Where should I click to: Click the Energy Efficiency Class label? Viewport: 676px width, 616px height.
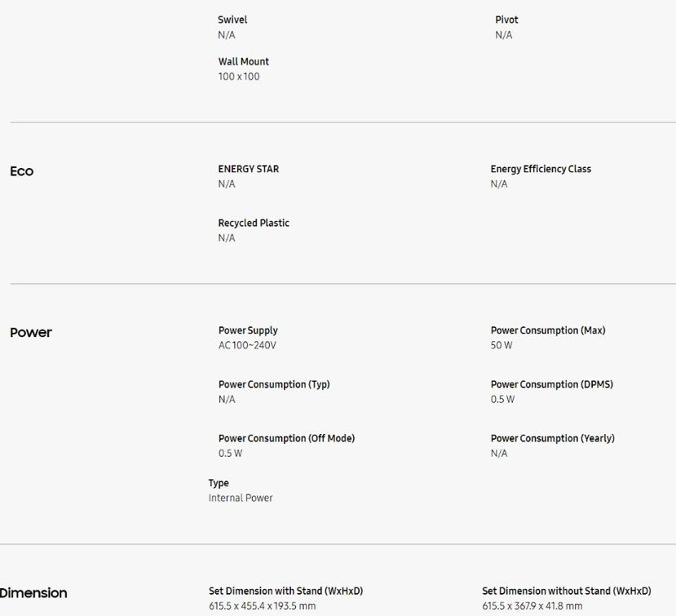pyautogui.click(x=541, y=169)
